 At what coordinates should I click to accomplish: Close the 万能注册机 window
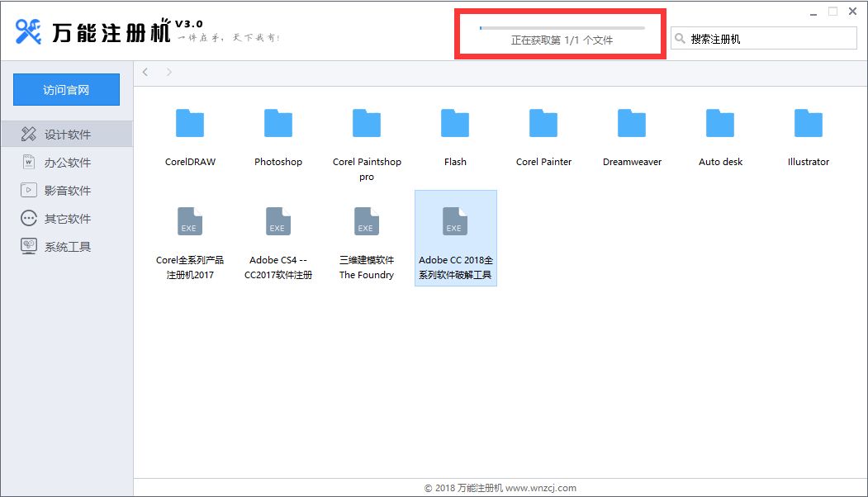(852, 12)
